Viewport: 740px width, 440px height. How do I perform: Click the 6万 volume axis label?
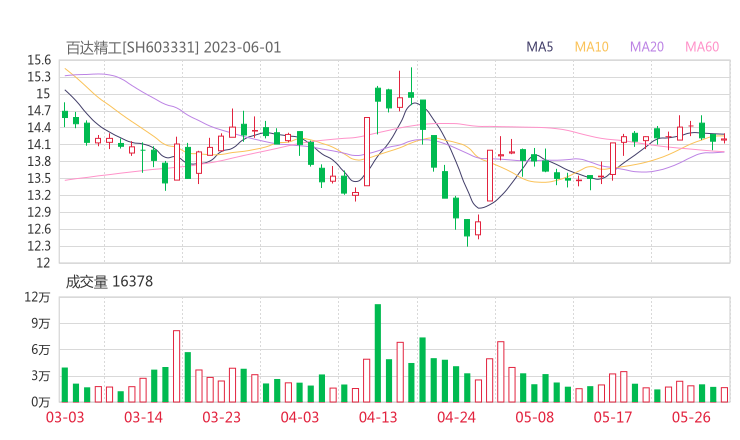(41, 350)
